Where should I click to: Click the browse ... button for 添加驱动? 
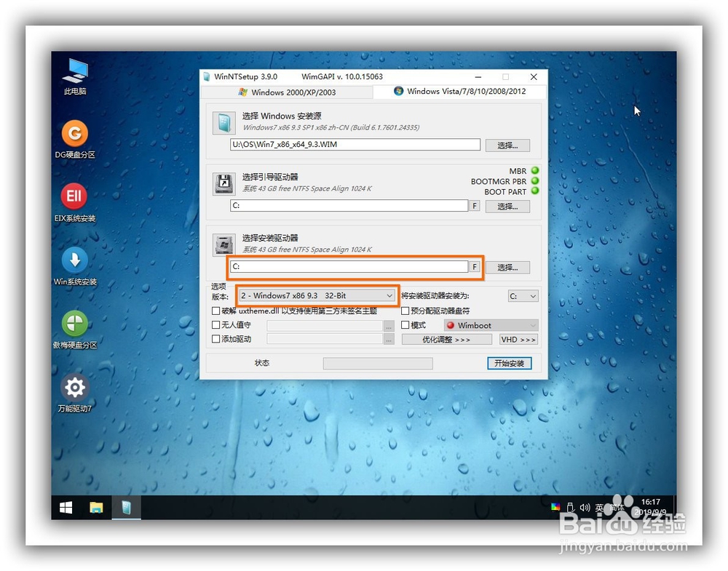pos(389,340)
